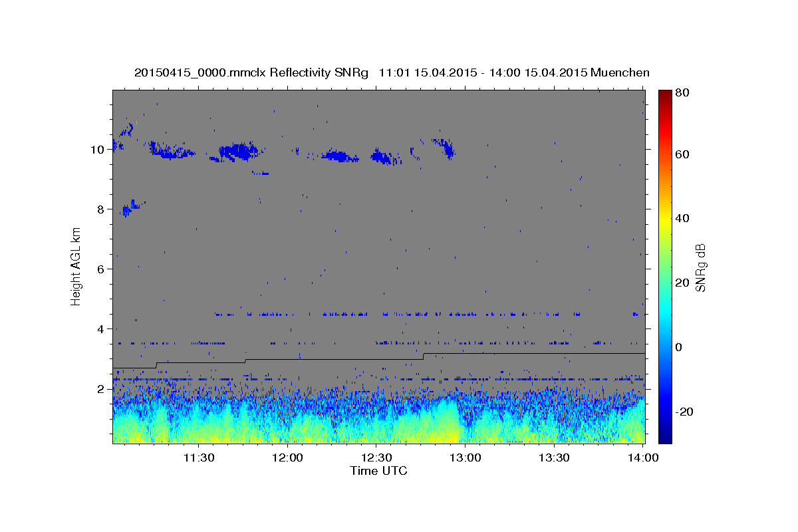Click the time range text '11:01 15.04.2015 - 14:00 15.04.2015'
This screenshot has height=532, width=798.
point(482,72)
